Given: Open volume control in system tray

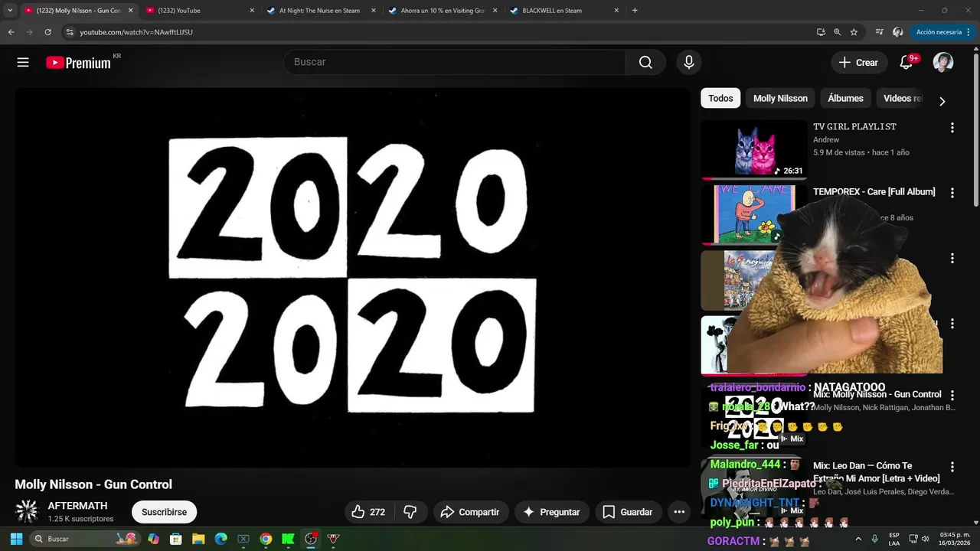Looking at the screenshot, I should (925, 539).
